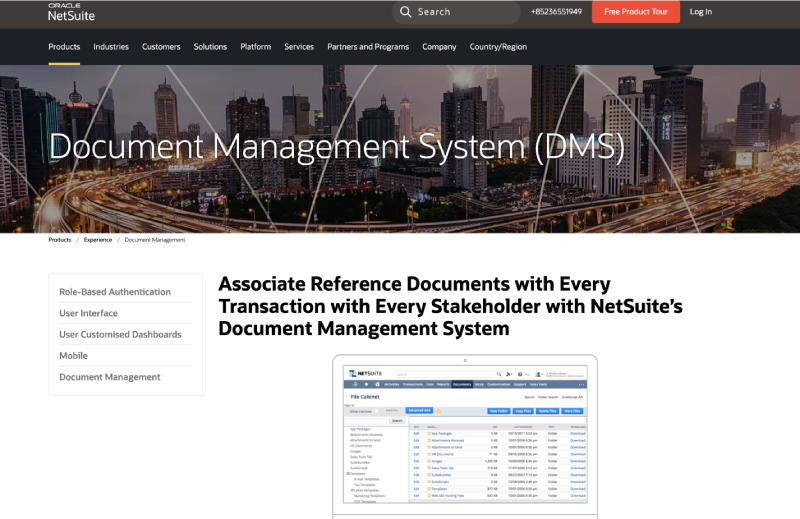Click Document Management breadcrumb text
Viewport: 800px width, 519px height.
[x=155, y=240]
